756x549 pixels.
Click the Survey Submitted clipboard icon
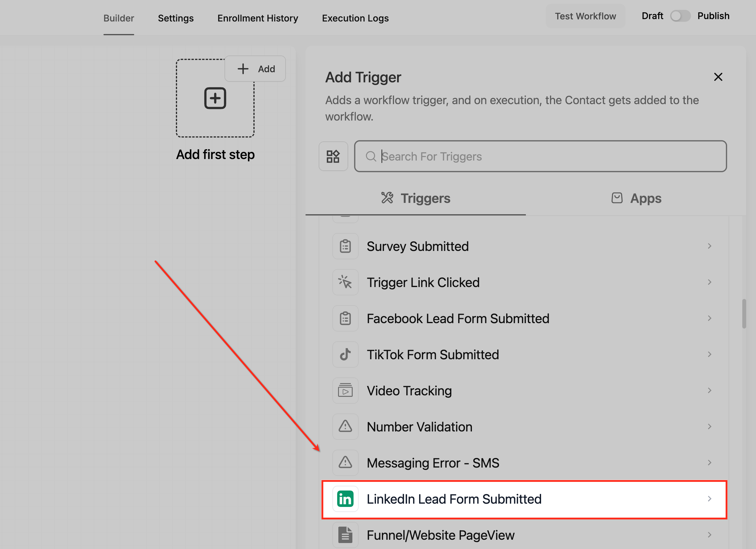345,246
